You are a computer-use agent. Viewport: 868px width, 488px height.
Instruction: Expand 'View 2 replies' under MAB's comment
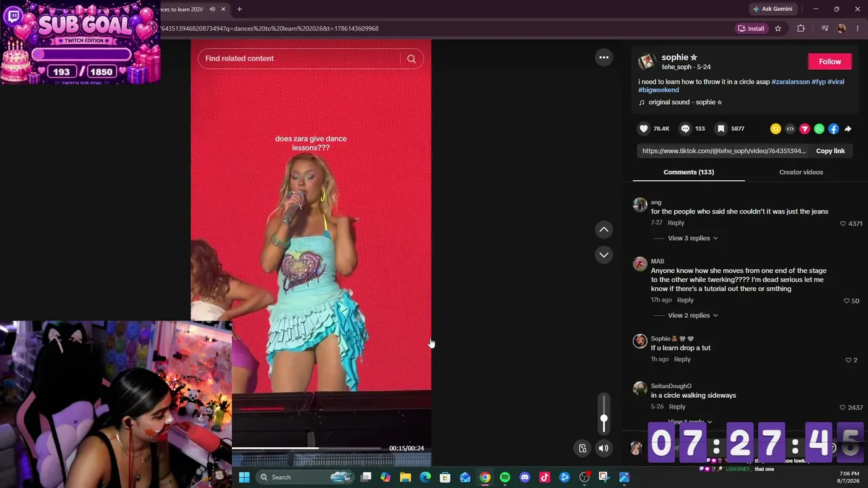692,316
